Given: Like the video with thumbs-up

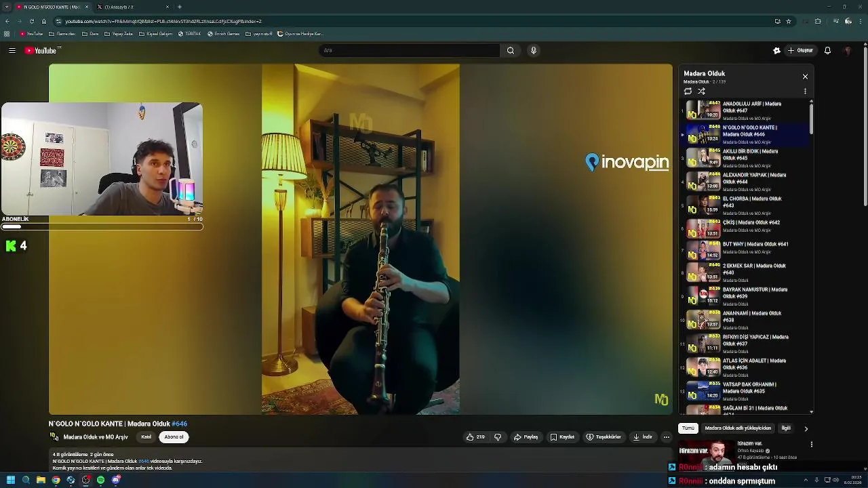Looking at the screenshot, I should click(x=475, y=437).
